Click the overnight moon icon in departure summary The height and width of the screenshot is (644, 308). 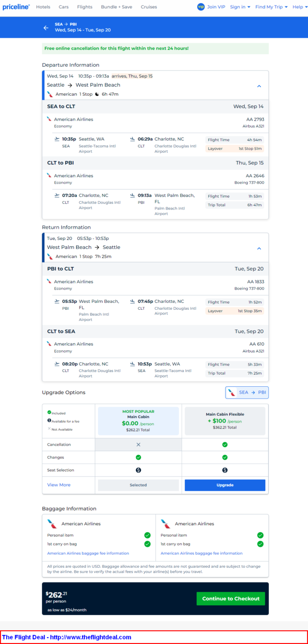[97, 94]
